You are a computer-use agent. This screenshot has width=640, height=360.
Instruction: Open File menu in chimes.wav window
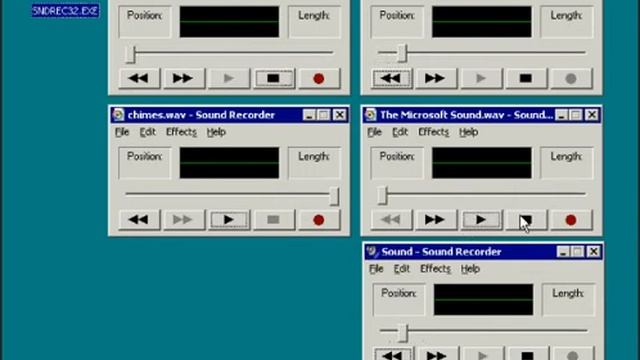coord(122,132)
